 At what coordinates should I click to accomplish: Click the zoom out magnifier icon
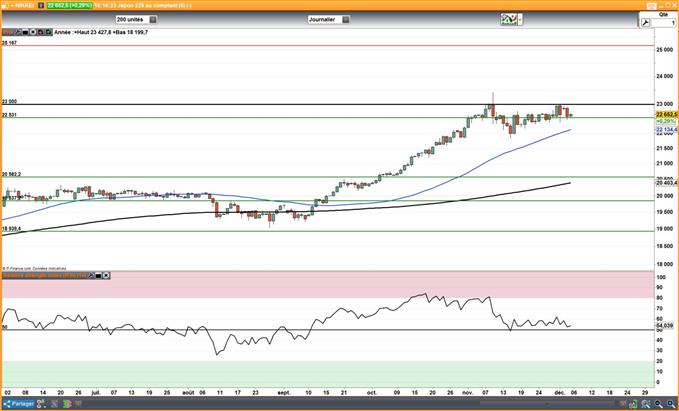coord(659,404)
